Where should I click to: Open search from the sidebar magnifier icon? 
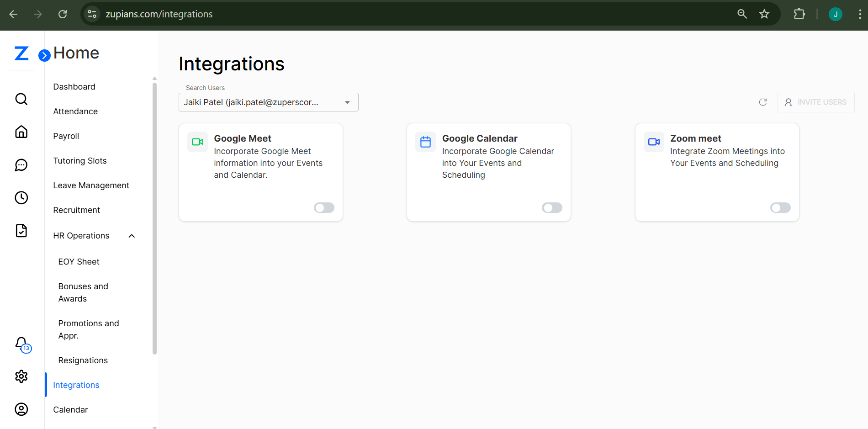pos(21,99)
